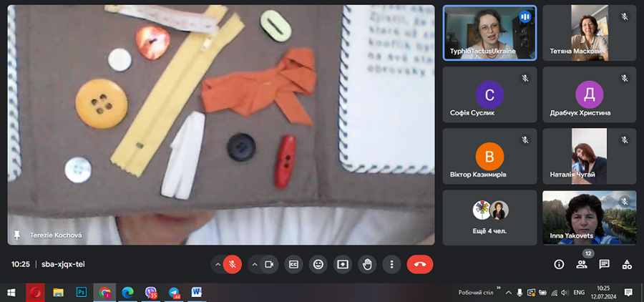Image resolution: width=644 pixels, height=302 pixels.
Task: Click speaking indicator on TyphloTactusUkraine tile
Action: tap(525, 17)
